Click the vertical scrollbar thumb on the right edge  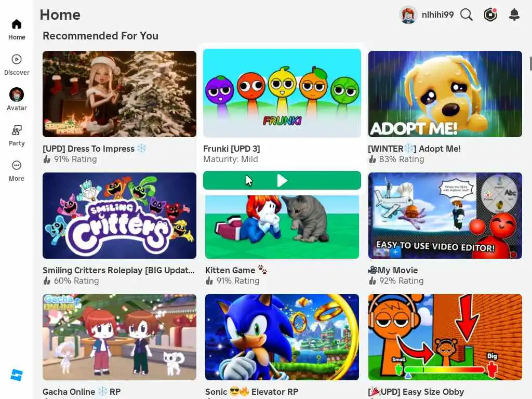coord(530,64)
